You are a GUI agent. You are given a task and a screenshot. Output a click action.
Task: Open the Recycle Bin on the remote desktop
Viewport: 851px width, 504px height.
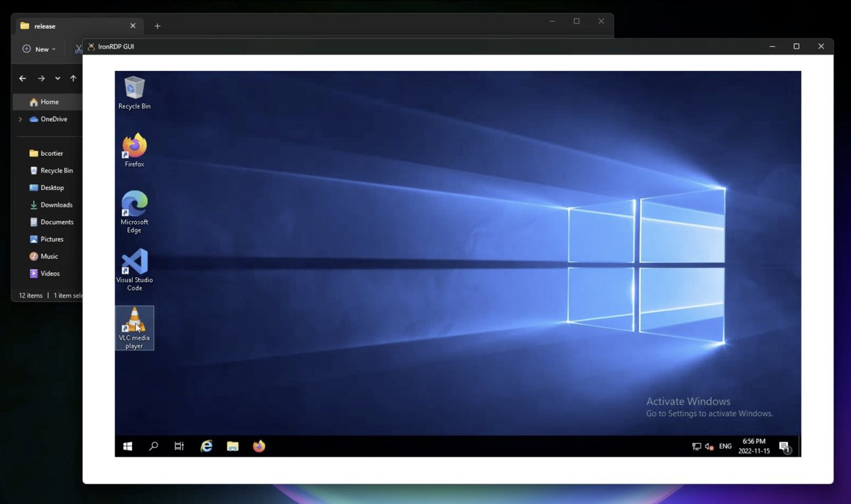[134, 87]
